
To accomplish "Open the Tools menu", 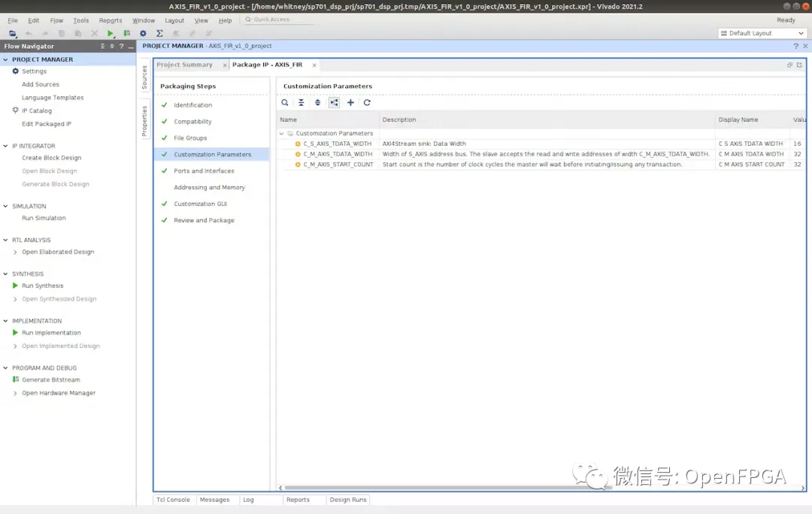I will click(80, 20).
